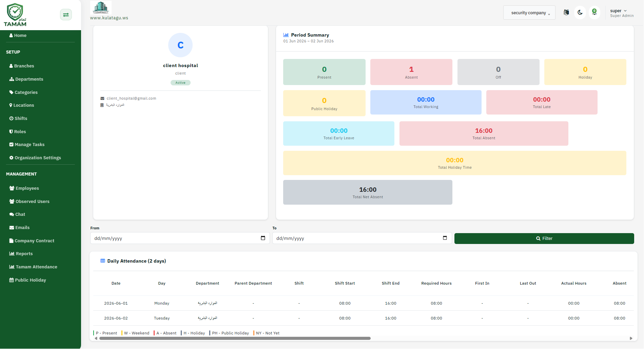Open the From date calendar picker icon
Screen dimensions: 644x349
tap(263, 238)
